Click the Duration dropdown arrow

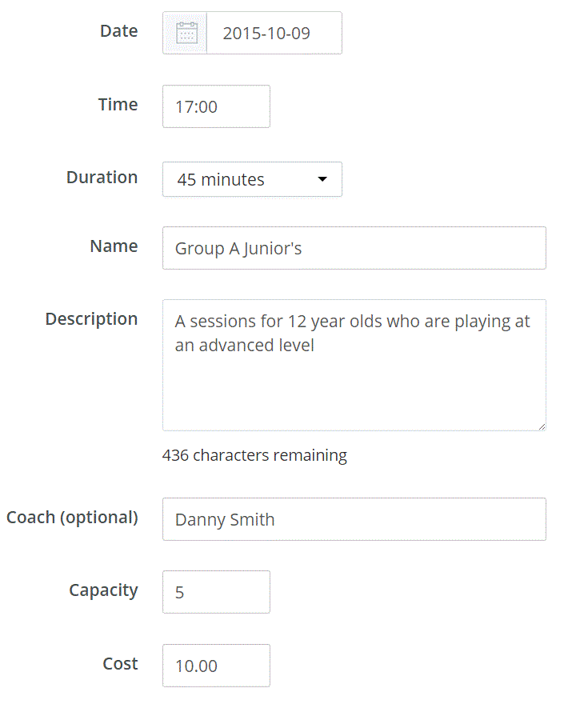point(322,179)
